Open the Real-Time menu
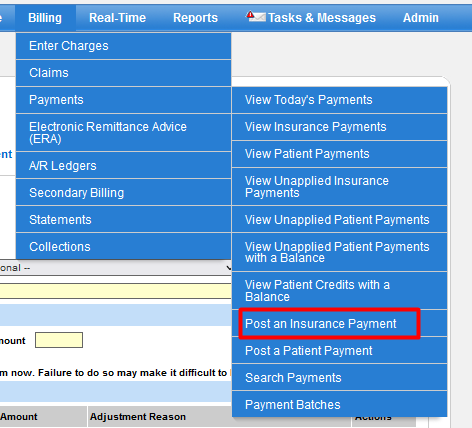The height and width of the screenshot is (428, 472). (117, 18)
